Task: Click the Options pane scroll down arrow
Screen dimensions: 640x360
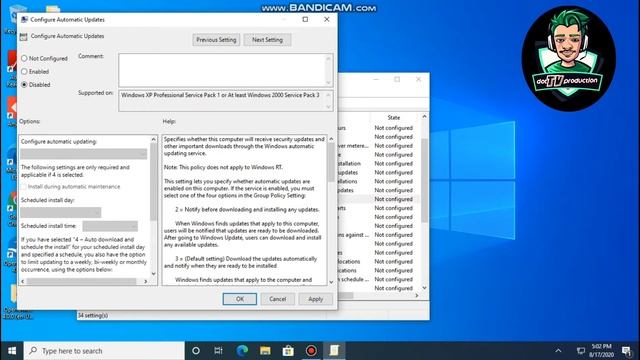Action: point(153,273)
